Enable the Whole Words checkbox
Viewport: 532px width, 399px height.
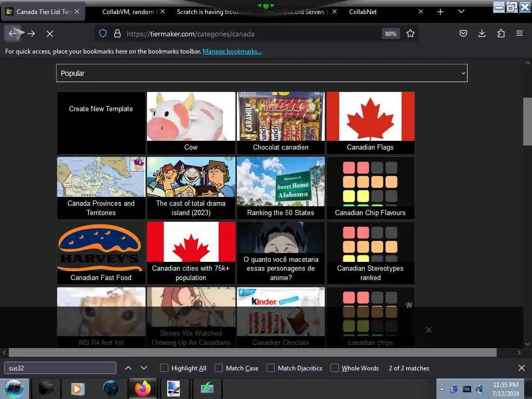pos(335,368)
